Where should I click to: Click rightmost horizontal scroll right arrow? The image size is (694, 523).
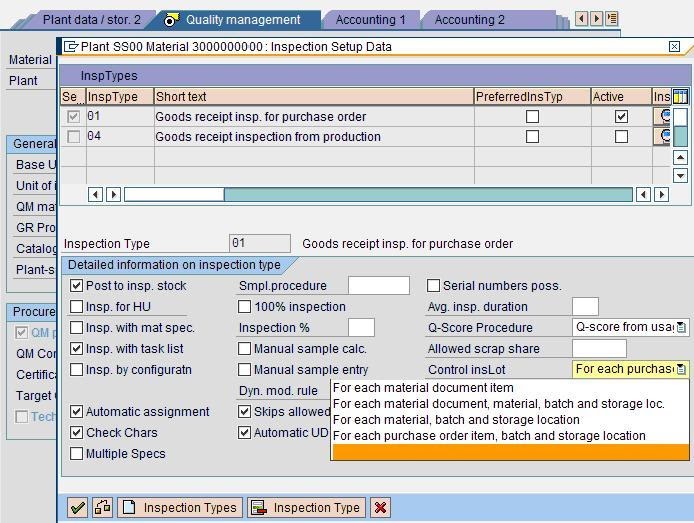(x=661, y=194)
